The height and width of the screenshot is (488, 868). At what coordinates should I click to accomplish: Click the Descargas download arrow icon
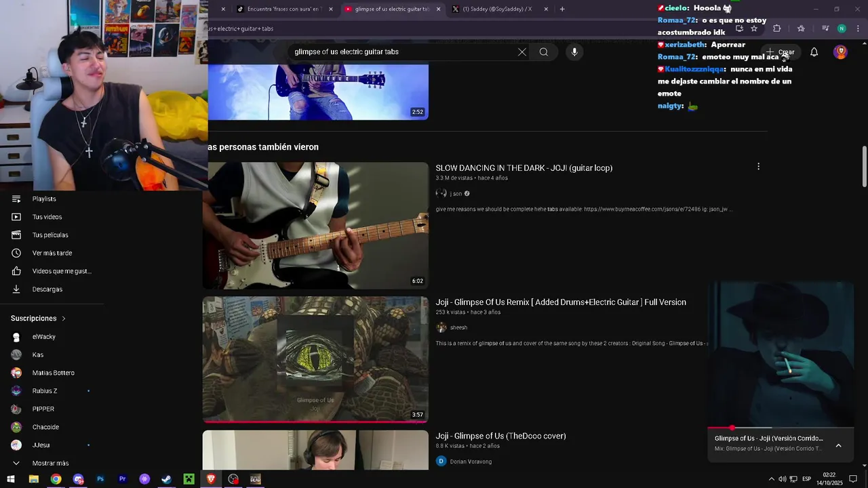tap(16, 289)
